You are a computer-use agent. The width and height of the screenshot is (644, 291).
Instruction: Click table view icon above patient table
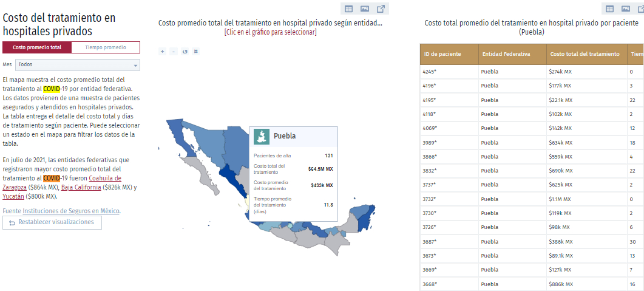click(x=610, y=9)
